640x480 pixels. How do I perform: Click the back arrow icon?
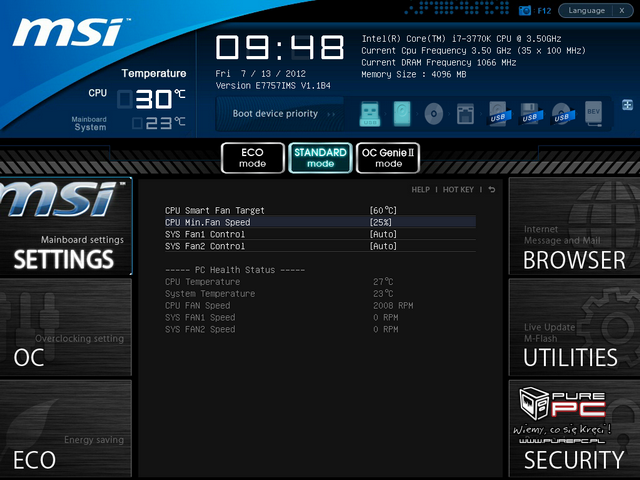coord(492,189)
